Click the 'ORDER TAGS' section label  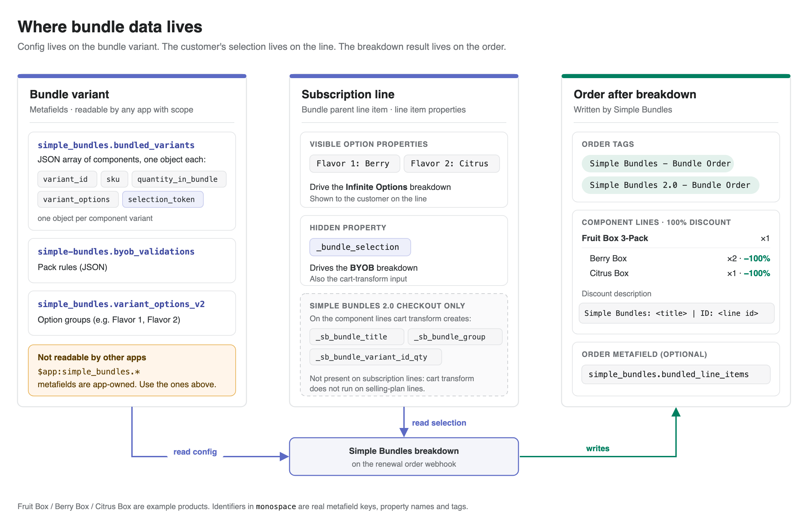[608, 144]
